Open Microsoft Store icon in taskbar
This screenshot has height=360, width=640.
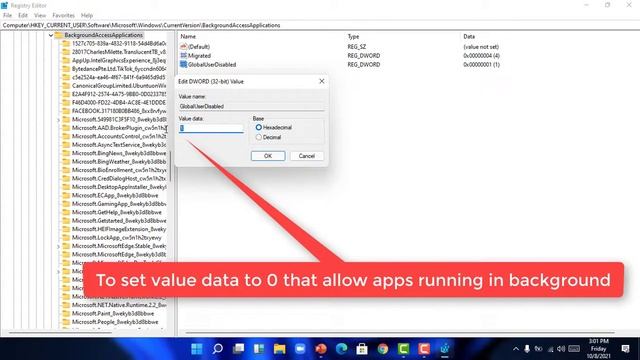pyautogui.click(x=362, y=349)
